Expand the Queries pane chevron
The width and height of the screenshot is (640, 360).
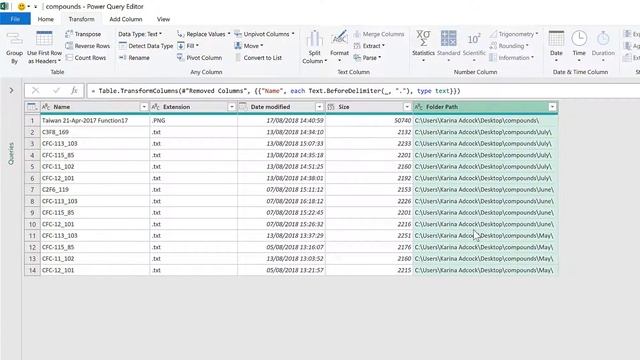click(x=11, y=90)
